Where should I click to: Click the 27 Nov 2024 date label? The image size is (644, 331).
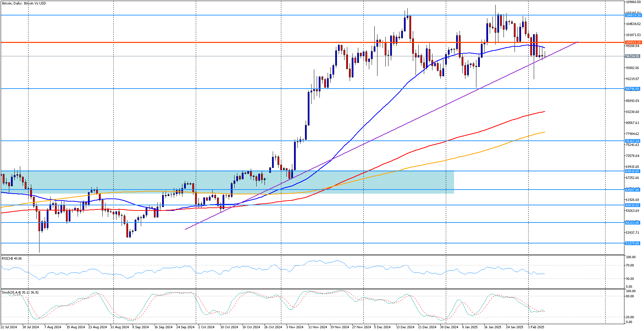(362, 327)
